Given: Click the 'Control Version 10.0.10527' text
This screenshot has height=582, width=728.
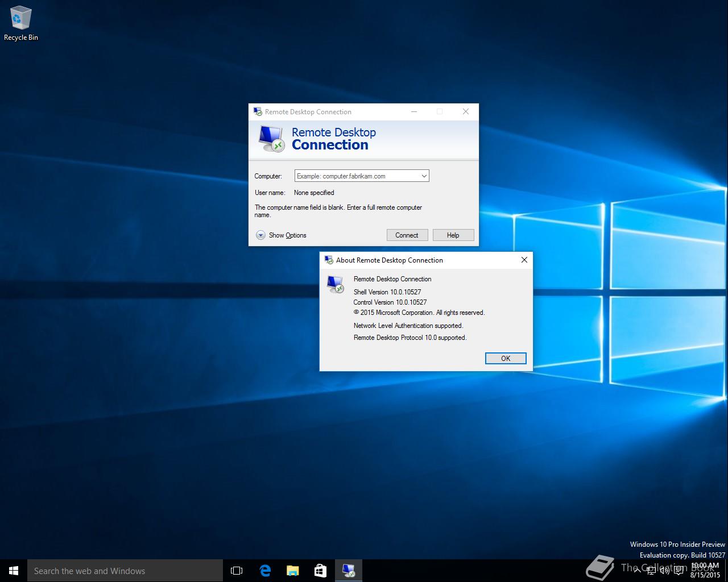Looking at the screenshot, I should [x=390, y=302].
